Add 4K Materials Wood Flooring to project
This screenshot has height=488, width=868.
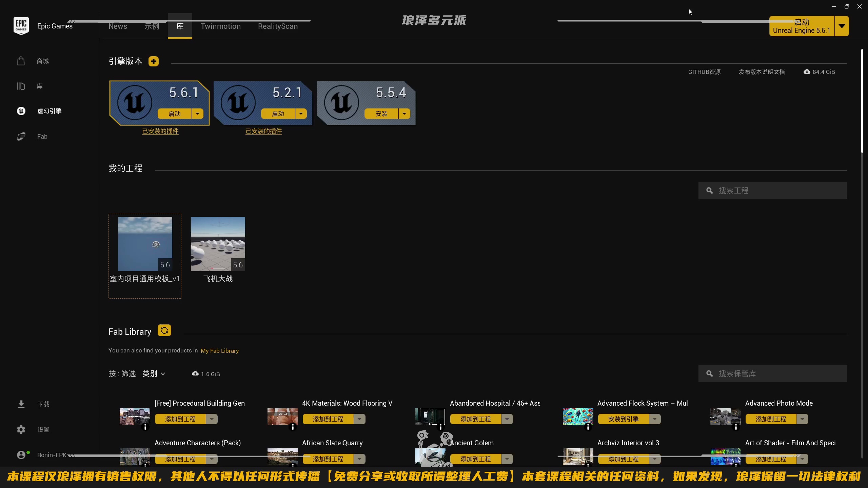click(328, 419)
